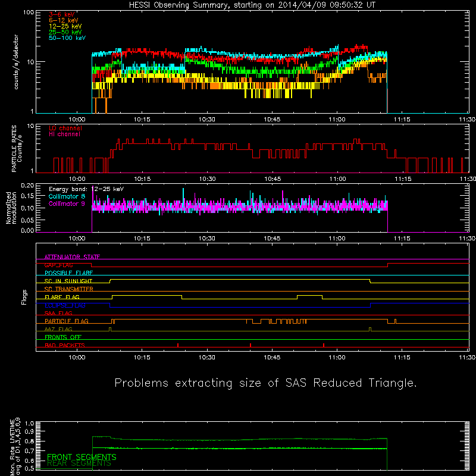Click the Normalized modulation axis label
476x476 pixels.
click(x=11, y=208)
